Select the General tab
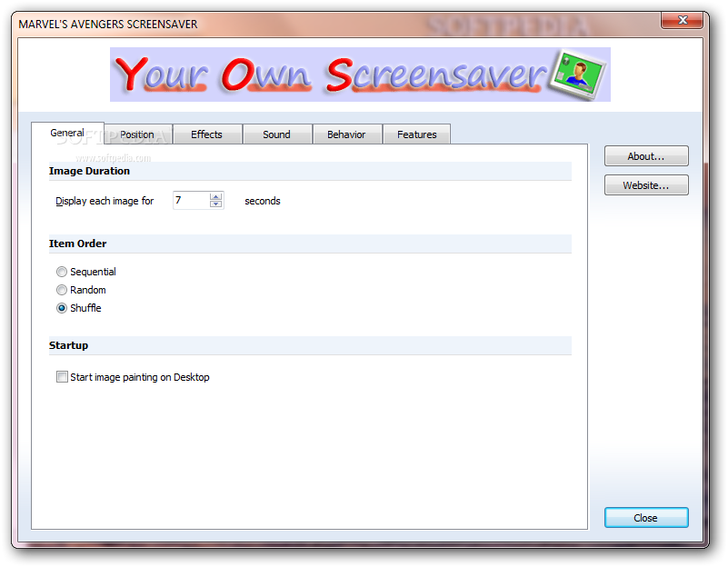 coord(67,133)
